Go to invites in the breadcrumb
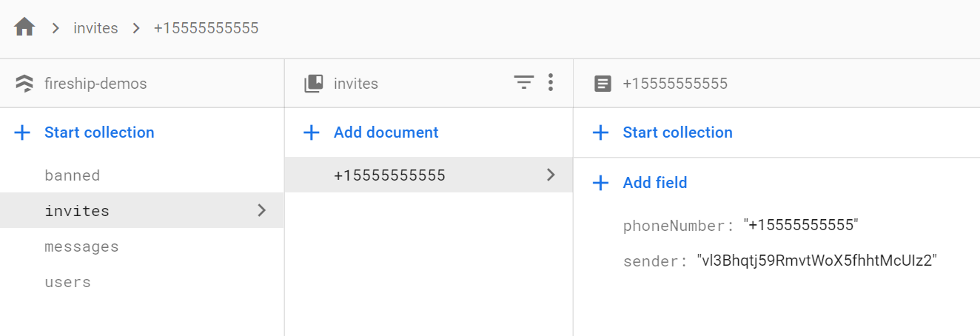 (95, 28)
